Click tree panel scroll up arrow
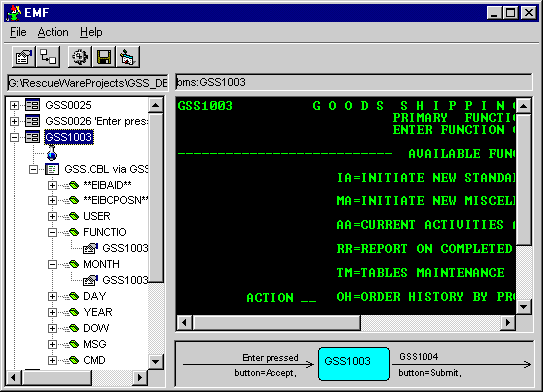Viewport: 543px width, 392px height. click(155, 105)
